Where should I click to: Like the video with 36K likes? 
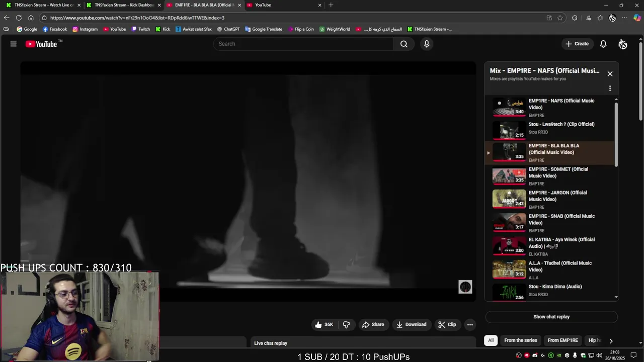pyautogui.click(x=324, y=324)
